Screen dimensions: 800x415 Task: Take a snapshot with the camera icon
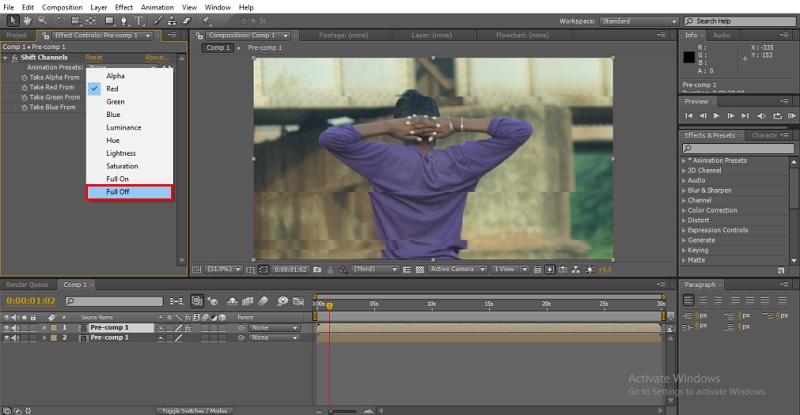(x=317, y=269)
